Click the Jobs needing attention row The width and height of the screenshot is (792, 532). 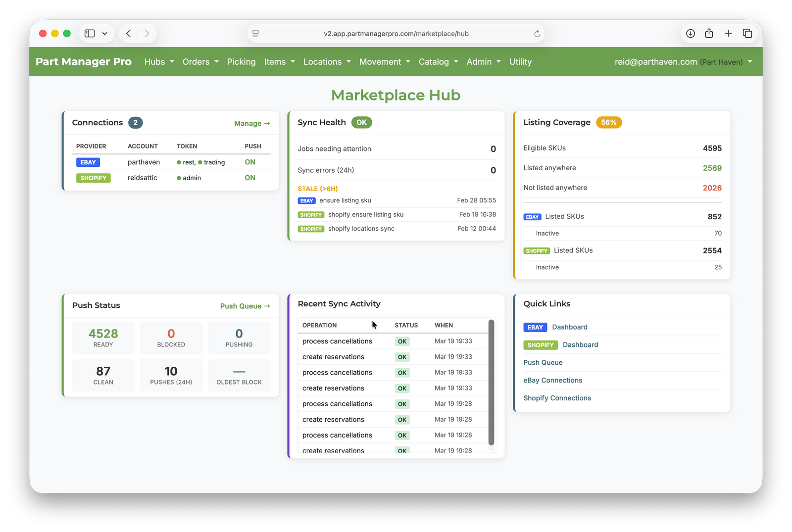pyautogui.click(x=396, y=149)
